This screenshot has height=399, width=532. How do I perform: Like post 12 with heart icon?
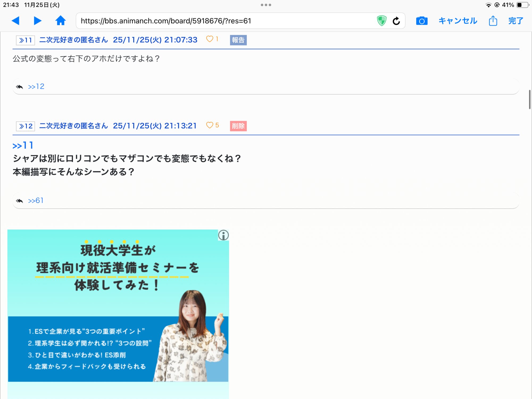[210, 125]
